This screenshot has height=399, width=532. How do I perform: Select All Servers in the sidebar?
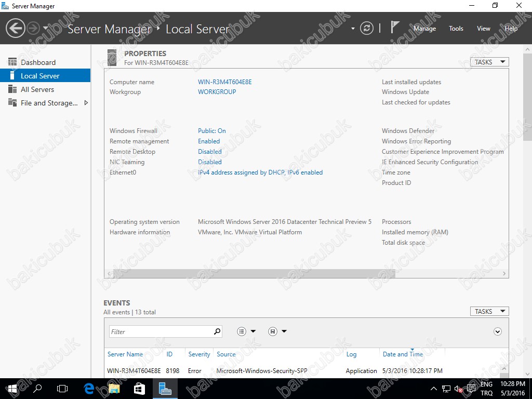coord(46,89)
